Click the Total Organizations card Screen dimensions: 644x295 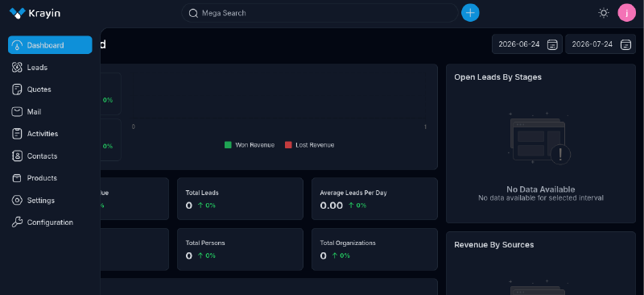(374, 249)
